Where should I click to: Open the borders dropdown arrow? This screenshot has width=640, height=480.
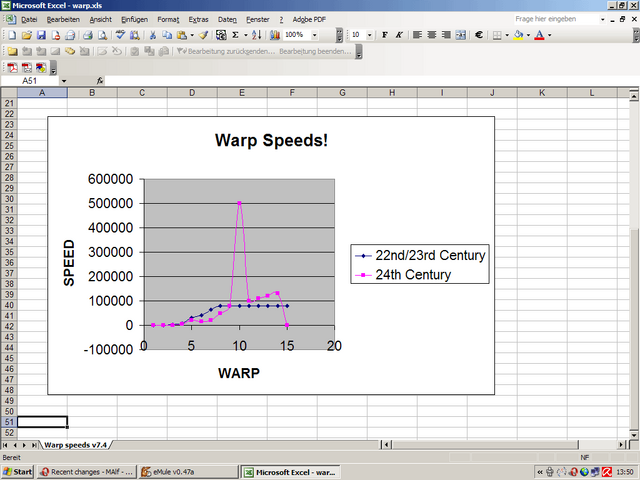507,35
